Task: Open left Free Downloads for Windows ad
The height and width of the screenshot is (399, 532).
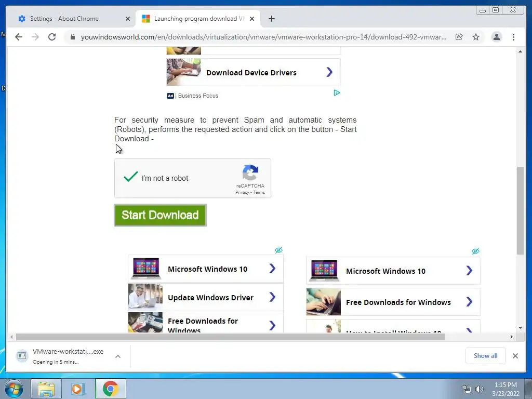Action: (x=206, y=323)
